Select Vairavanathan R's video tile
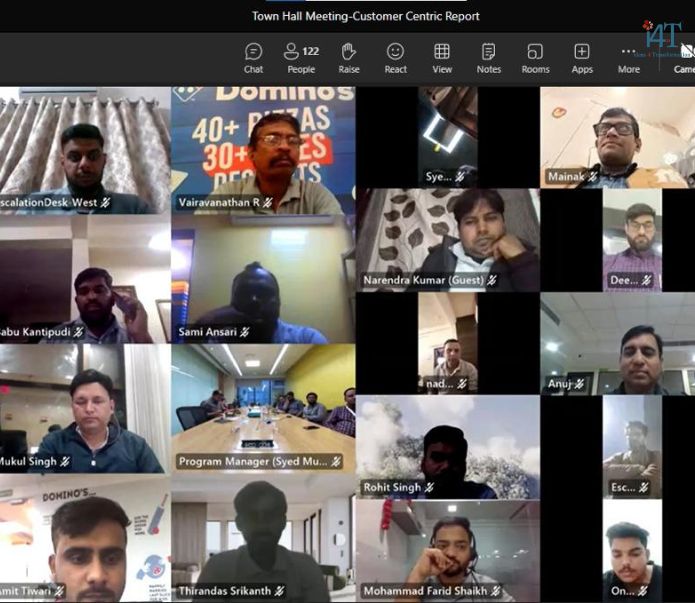The width and height of the screenshot is (695, 603). coord(263,150)
